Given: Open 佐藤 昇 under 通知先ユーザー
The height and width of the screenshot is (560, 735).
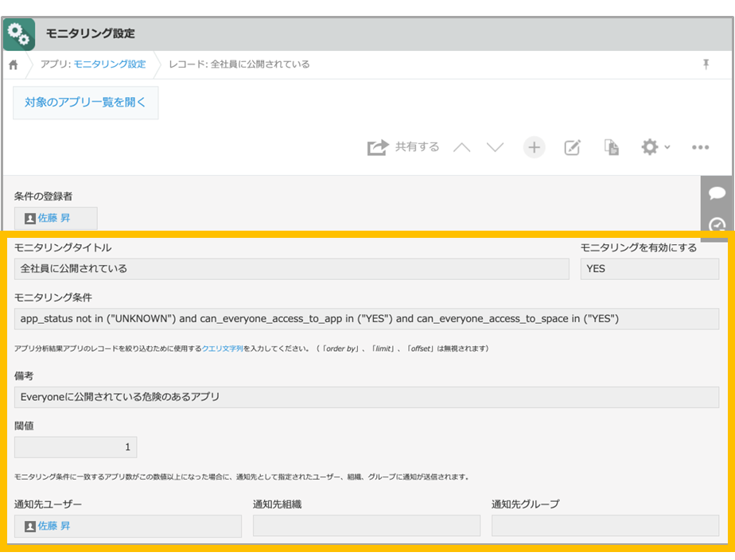Looking at the screenshot, I should click(54, 526).
